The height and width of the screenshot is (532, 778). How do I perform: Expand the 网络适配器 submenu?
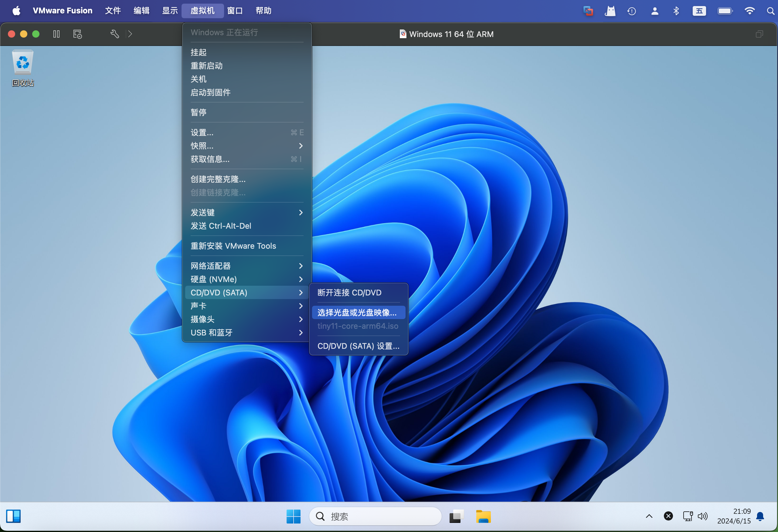[247, 266]
